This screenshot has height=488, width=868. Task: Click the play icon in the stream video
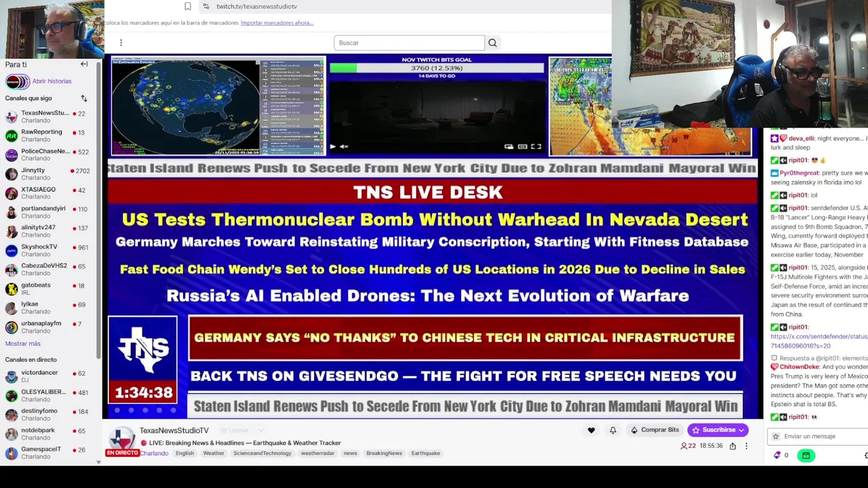coord(332,146)
